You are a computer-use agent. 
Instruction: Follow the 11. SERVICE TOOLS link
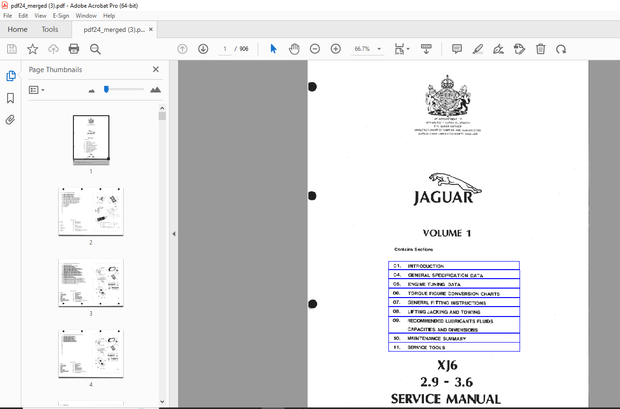(454, 347)
